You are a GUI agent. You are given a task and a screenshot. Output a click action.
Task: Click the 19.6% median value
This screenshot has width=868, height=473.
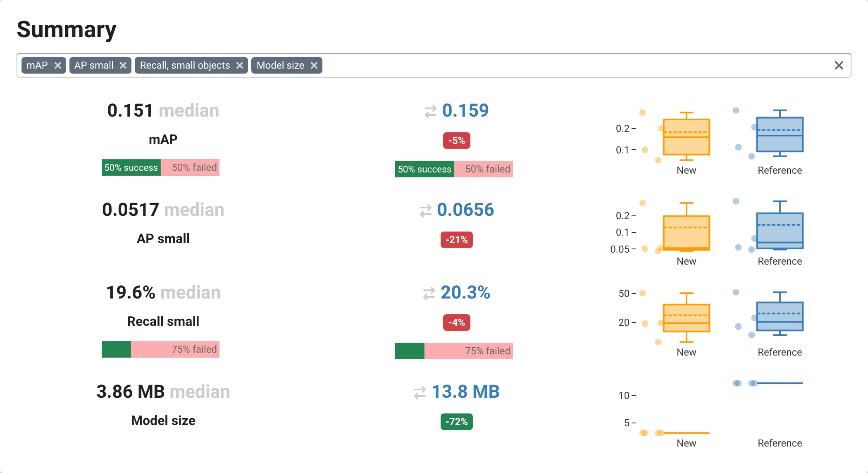coord(163,293)
